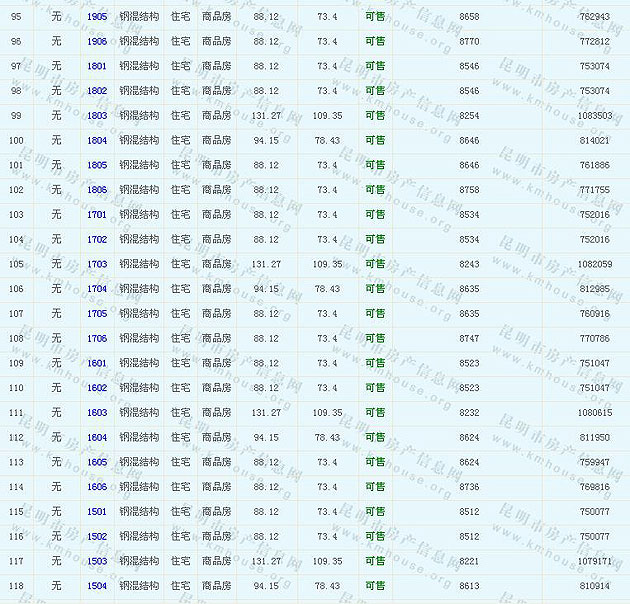Click 可售 status in row 111
630x604 pixels.
pos(375,413)
